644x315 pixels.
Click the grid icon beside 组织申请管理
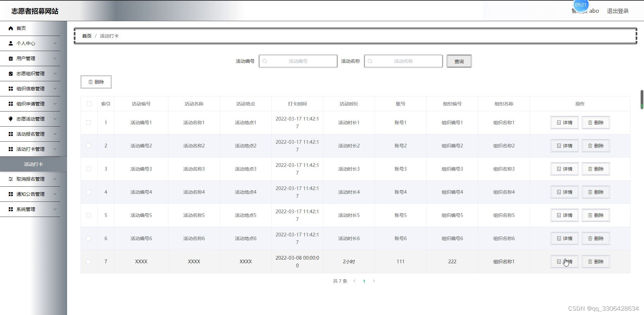(x=11, y=104)
